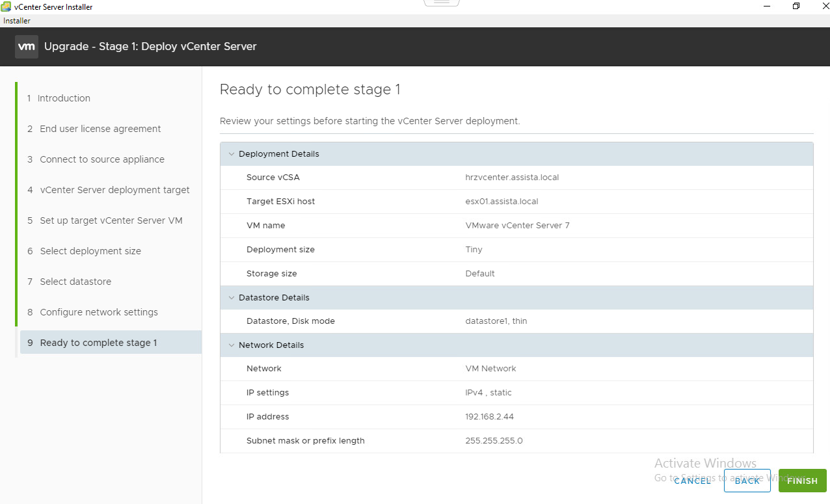The width and height of the screenshot is (830, 504).
Task: Click the Source vCSA label
Action: pos(273,178)
